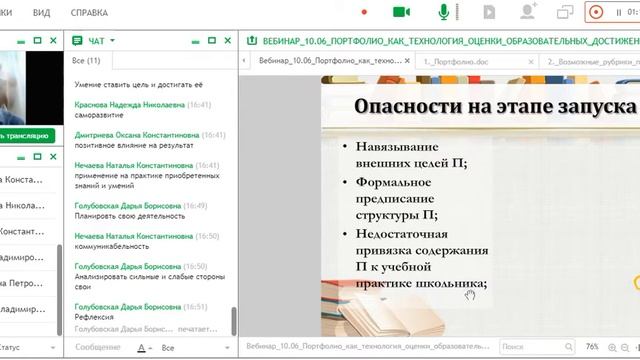Maximize the chat panel
This screenshot has width=640, height=360.
pyautogui.click(x=211, y=40)
